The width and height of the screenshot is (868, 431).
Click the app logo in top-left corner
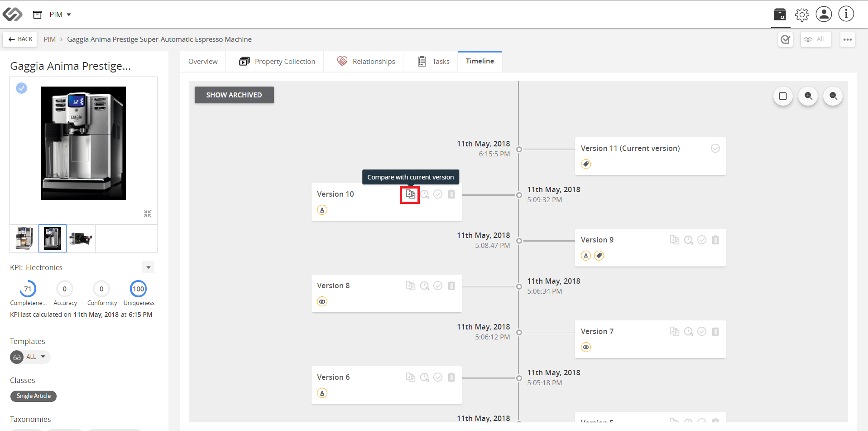12,14
